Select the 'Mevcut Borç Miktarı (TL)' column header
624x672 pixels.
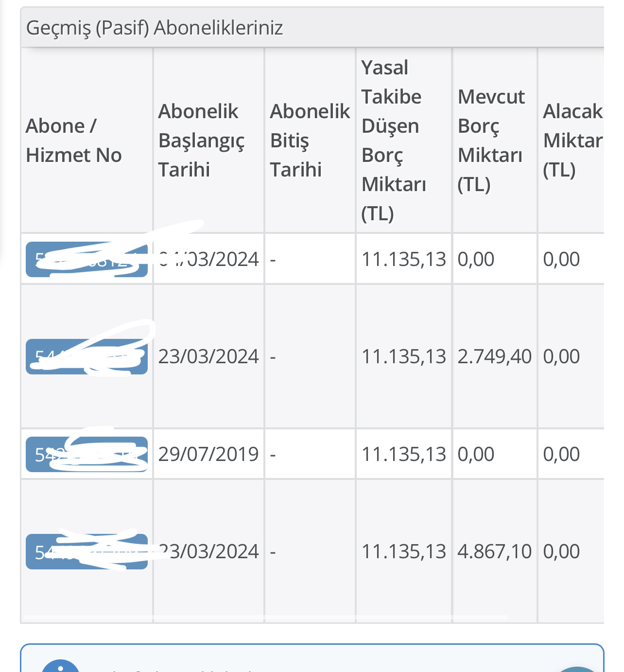click(x=491, y=141)
